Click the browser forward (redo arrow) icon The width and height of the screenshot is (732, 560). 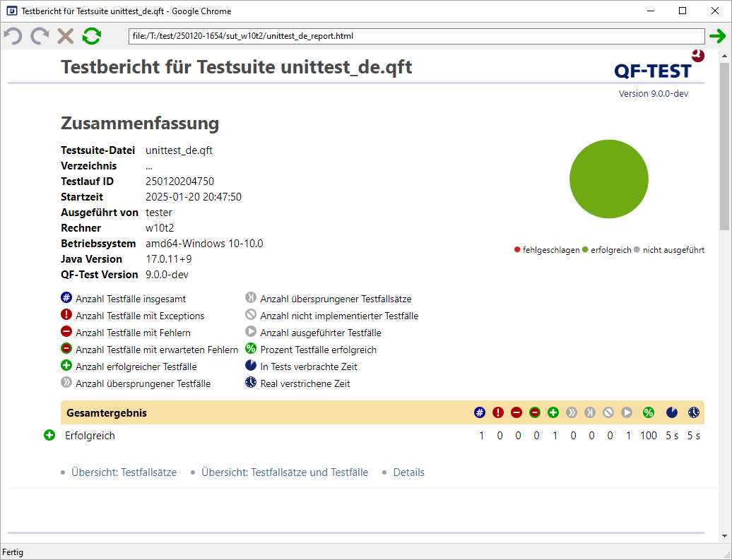[x=40, y=36]
